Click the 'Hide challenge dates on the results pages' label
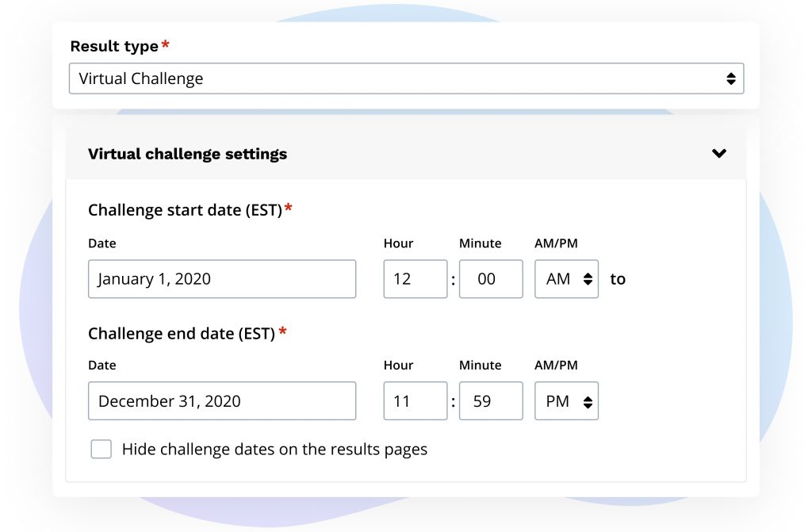 coord(274,450)
